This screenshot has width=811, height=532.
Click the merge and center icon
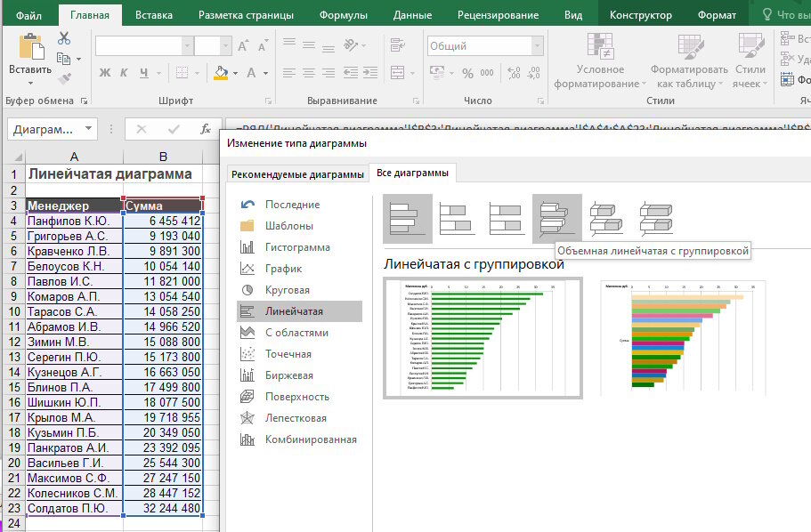click(x=397, y=73)
